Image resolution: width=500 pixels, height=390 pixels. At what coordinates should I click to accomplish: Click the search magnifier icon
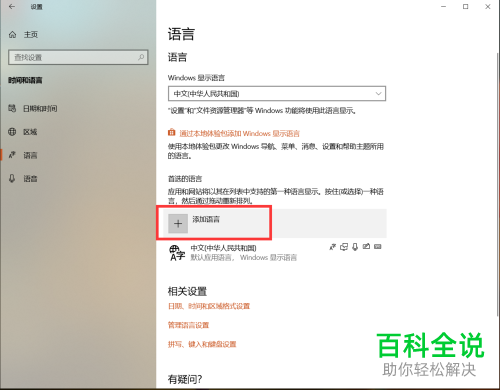coord(141,57)
